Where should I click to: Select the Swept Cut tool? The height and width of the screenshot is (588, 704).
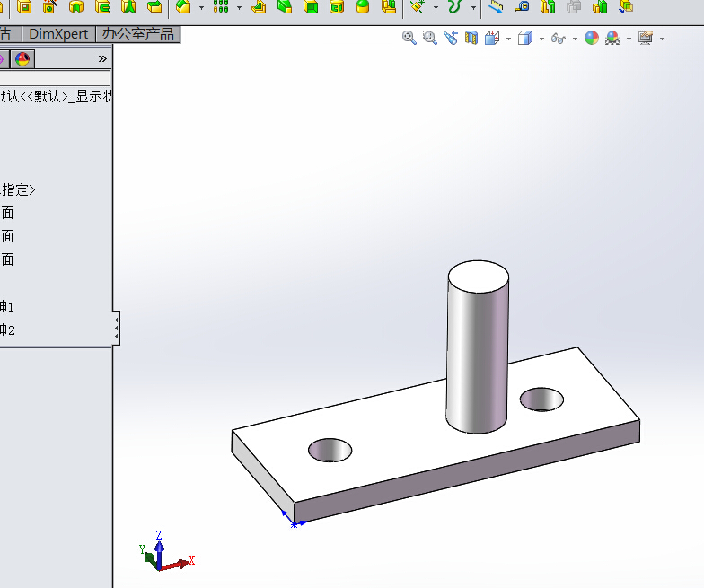click(x=102, y=7)
